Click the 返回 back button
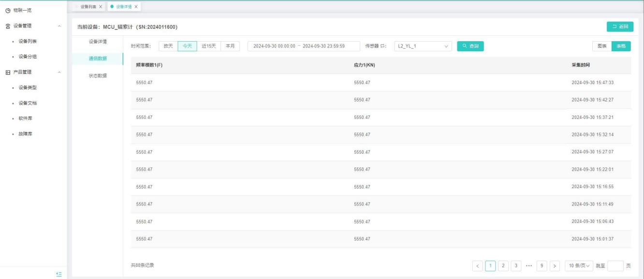 (x=620, y=27)
